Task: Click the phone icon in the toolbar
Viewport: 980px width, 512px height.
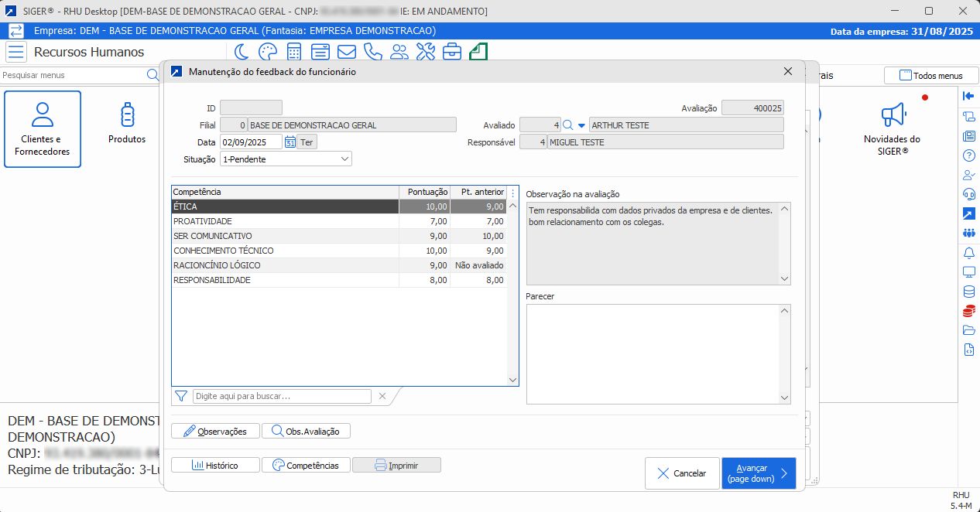Action: coord(372,52)
